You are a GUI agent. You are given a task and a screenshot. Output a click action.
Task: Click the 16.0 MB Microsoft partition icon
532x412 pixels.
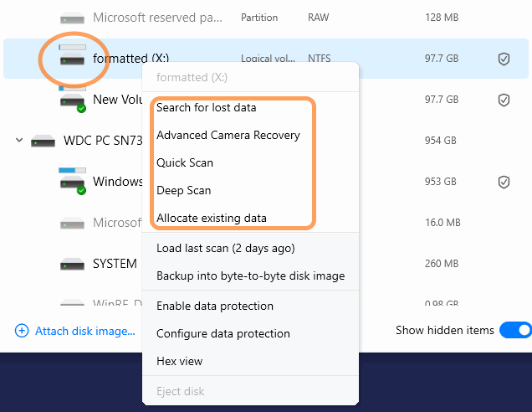point(72,223)
